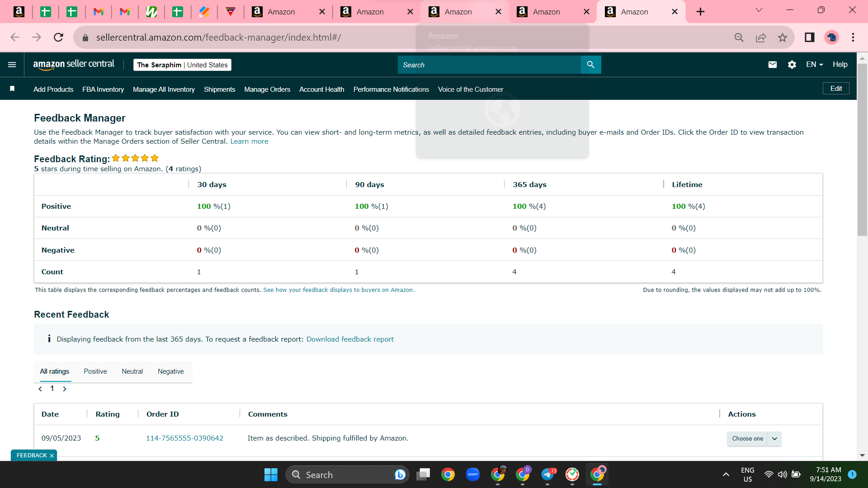Go to Shipments
Screen dimensions: 868x488
click(219, 89)
